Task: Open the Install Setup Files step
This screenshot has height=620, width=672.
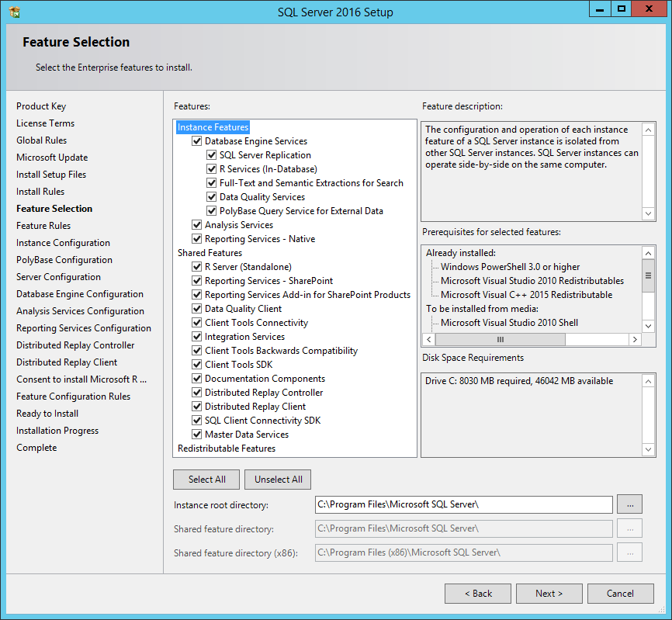Action: tap(51, 175)
